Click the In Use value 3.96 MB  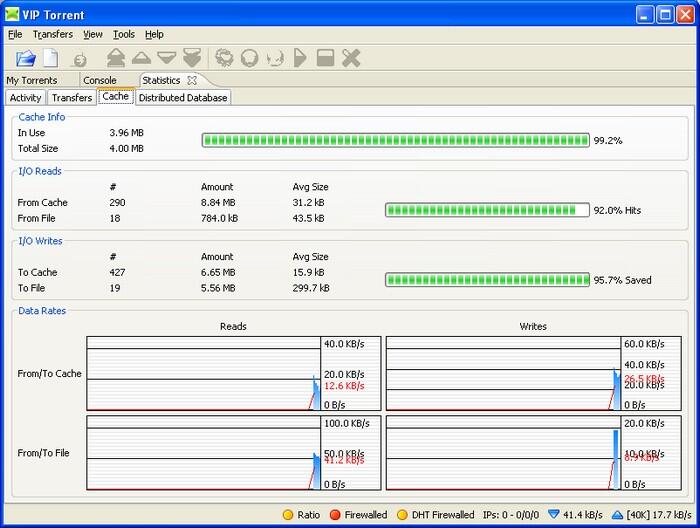point(126,133)
